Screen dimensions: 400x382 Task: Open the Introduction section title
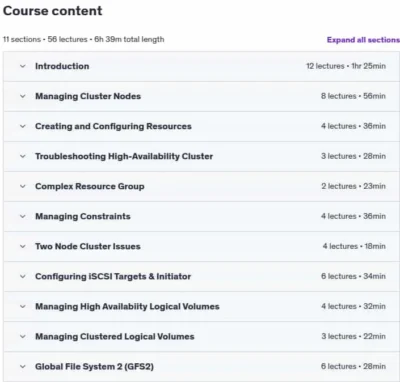(62, 66)
